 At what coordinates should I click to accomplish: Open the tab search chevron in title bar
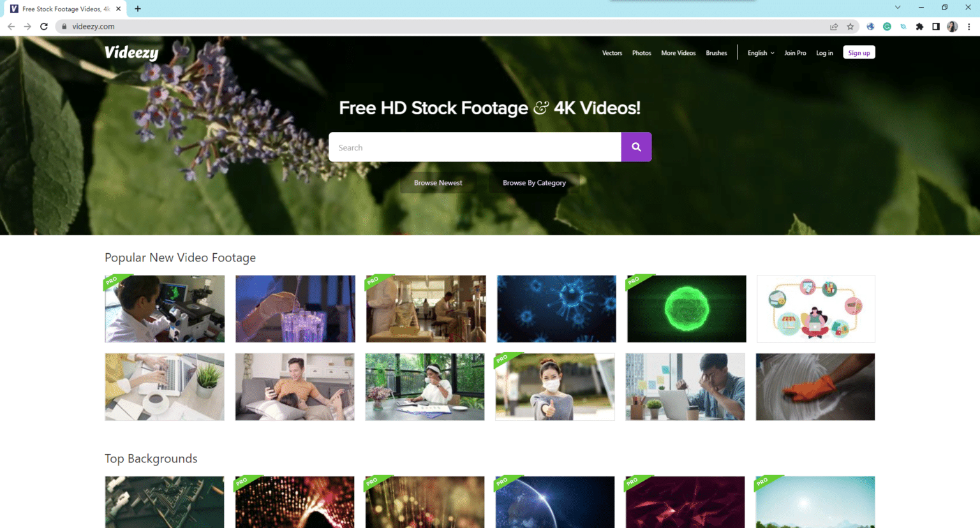pos(898,8)
